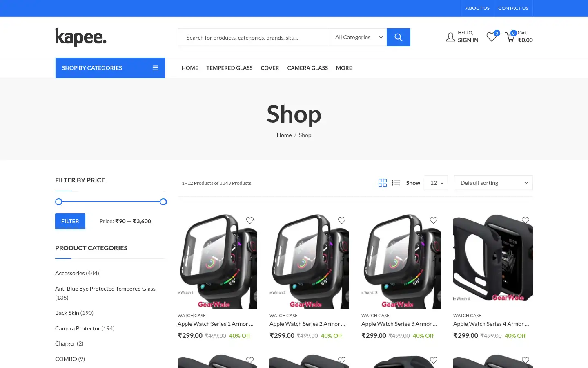Click the Apple Watch Series 2 Armor title
This screenshot has height=368, width=588.
click(307, 324)
